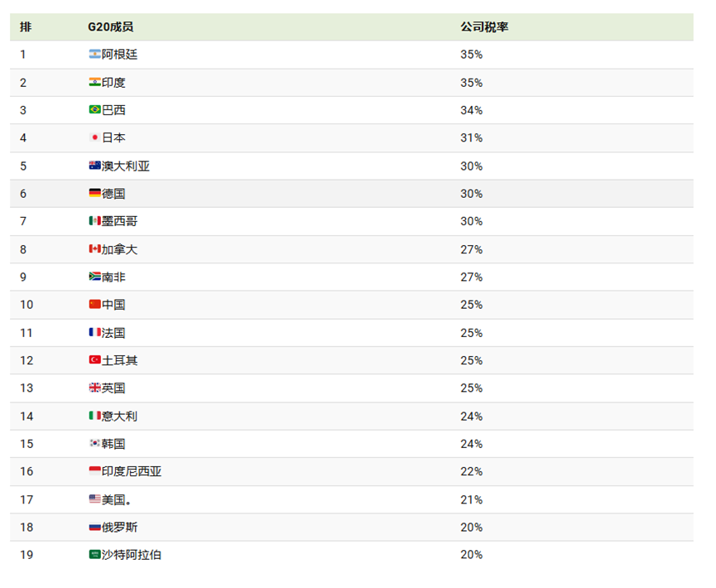Click the Brazil flag icon
Screen dimensions: 716x588
click(94, 109)
